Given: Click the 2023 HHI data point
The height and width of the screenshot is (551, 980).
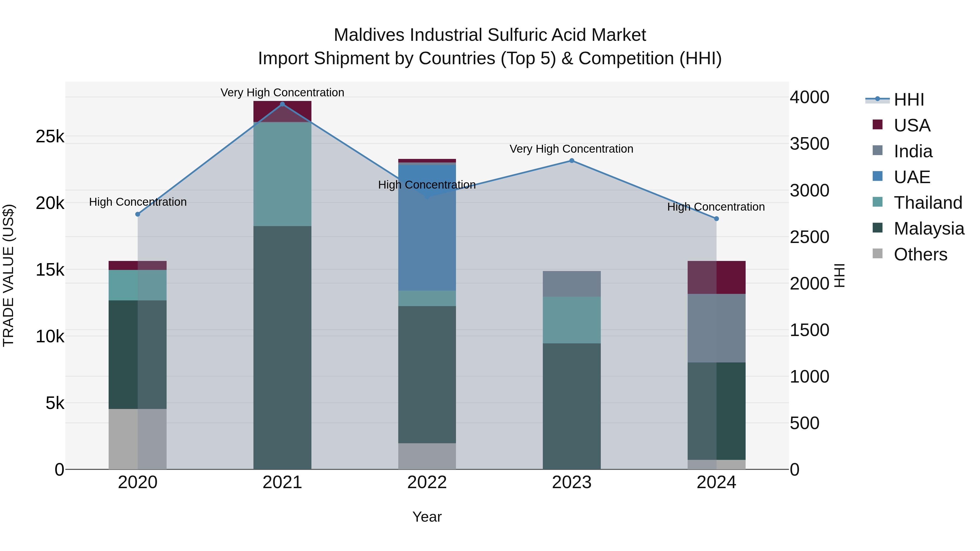Looking at the screenshot, I should (571, 161).
